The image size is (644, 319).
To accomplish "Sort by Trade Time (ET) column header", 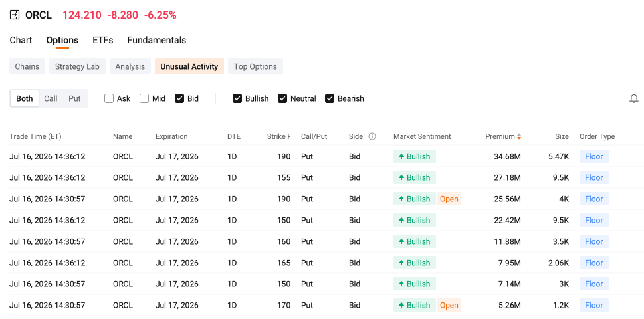I will click(x=35, y=136).
